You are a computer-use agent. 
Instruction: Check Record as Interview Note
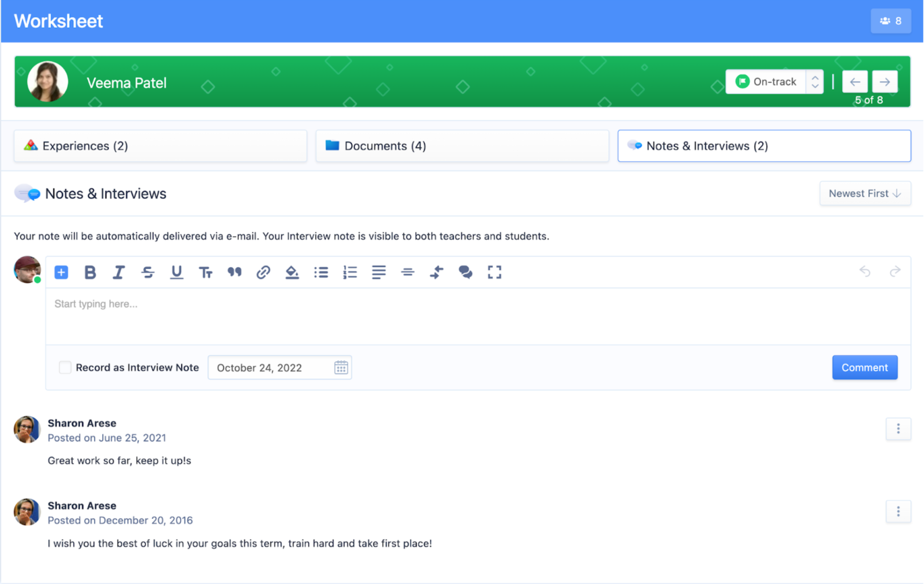click(x=65, y=367)
